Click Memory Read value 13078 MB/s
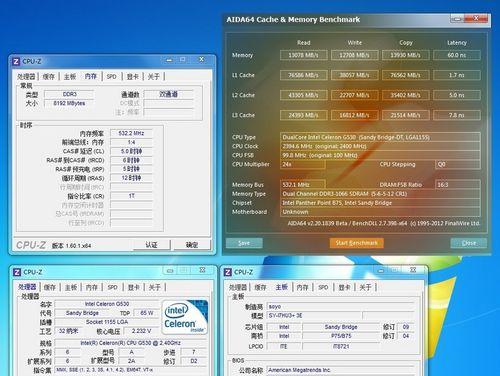Image resolution: width=500 pixels, height=376 pixels. 304,55
